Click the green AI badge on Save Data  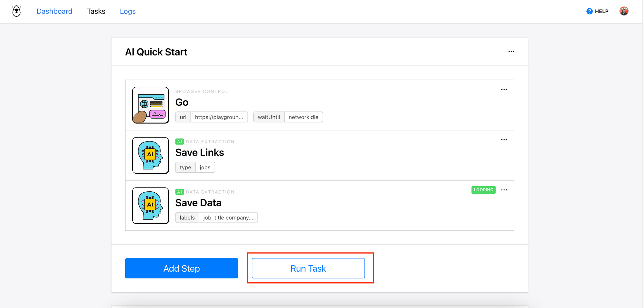coord(180,192)
